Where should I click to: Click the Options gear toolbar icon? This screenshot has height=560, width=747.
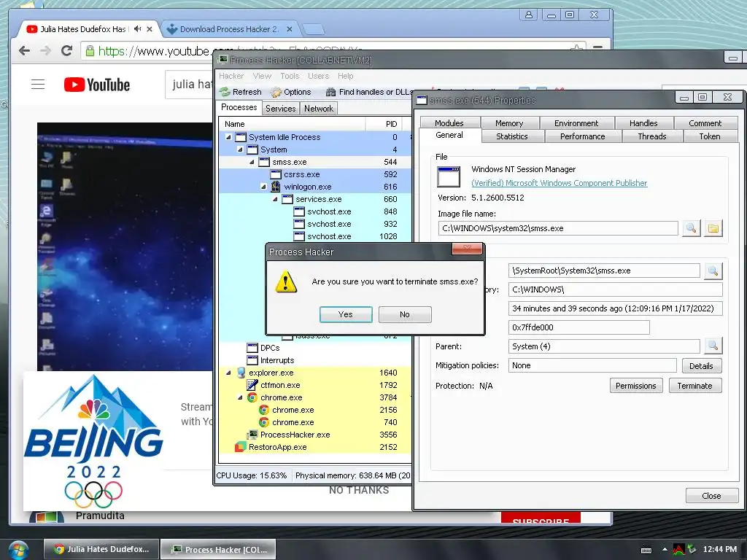pos(276,92)
